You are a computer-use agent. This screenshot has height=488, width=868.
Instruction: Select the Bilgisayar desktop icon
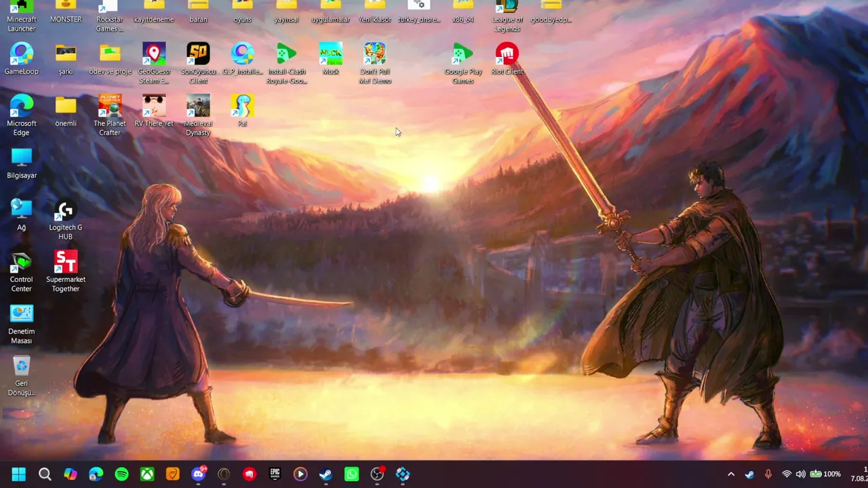pos(22,163)
